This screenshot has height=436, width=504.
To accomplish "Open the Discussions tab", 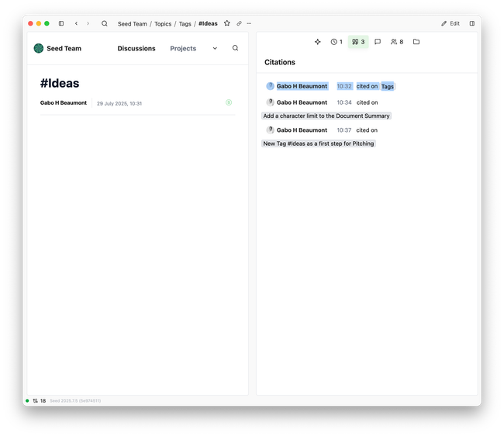I will [136, 48].
